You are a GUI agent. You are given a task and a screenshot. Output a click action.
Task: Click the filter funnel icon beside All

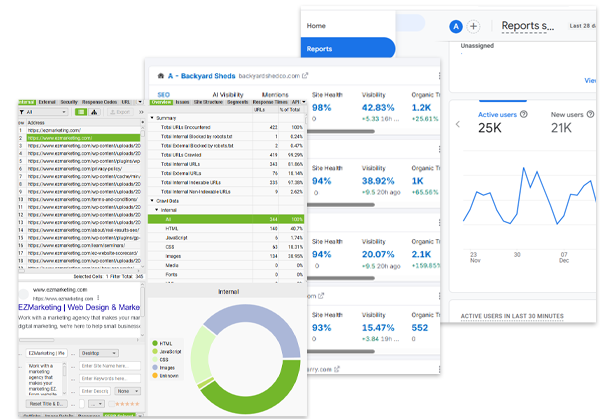coord(22,112)
